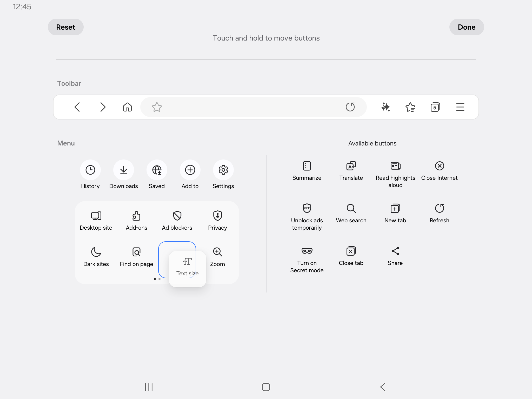Select the Translate icon
The height and width of the screenshot is (399, 532).
[x=351, y=166]
